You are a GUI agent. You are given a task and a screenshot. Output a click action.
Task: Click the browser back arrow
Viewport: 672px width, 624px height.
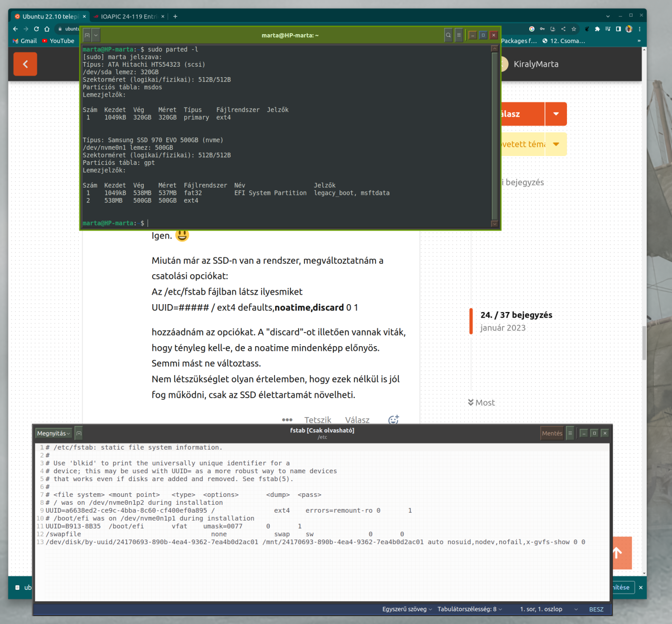point(15,29)
